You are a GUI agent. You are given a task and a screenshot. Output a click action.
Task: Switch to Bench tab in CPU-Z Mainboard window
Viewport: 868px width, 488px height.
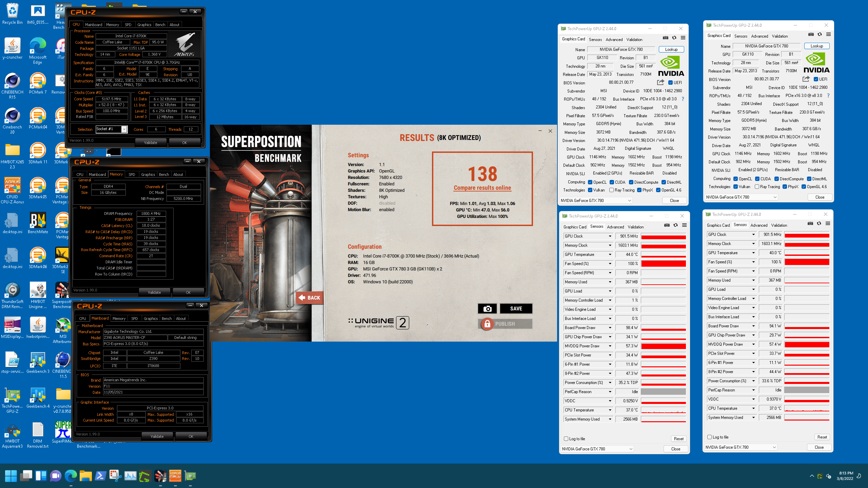point(166,319)
